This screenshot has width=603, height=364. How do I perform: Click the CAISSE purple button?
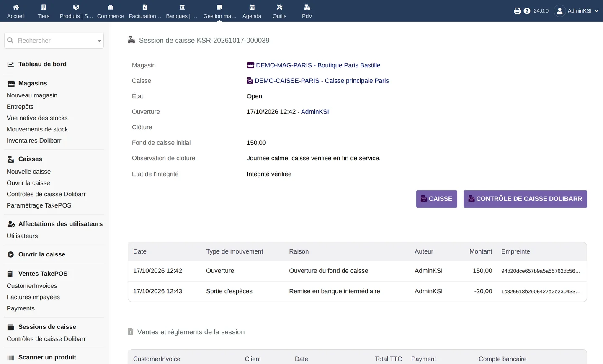(436, 199)
